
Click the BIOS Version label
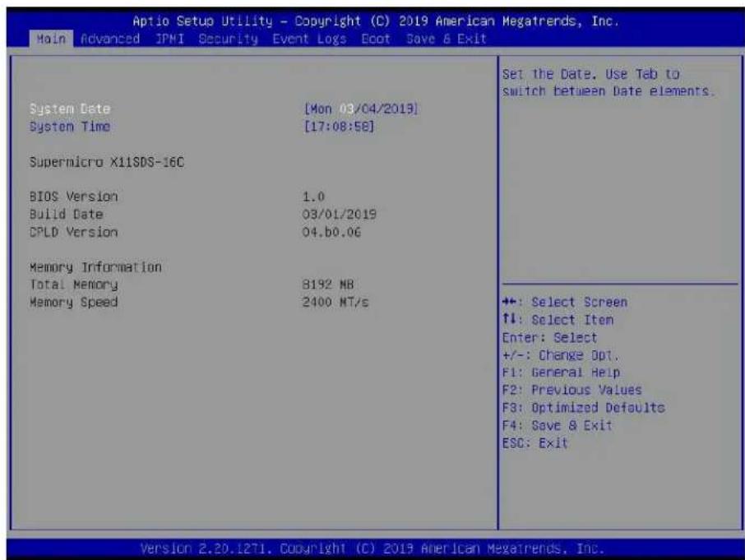coord(74,197)
